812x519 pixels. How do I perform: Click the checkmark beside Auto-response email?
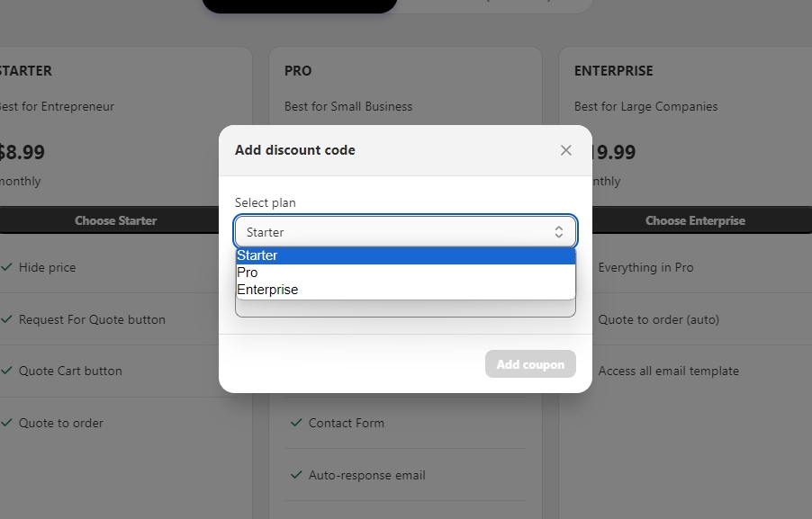click(x=295, y=475)
